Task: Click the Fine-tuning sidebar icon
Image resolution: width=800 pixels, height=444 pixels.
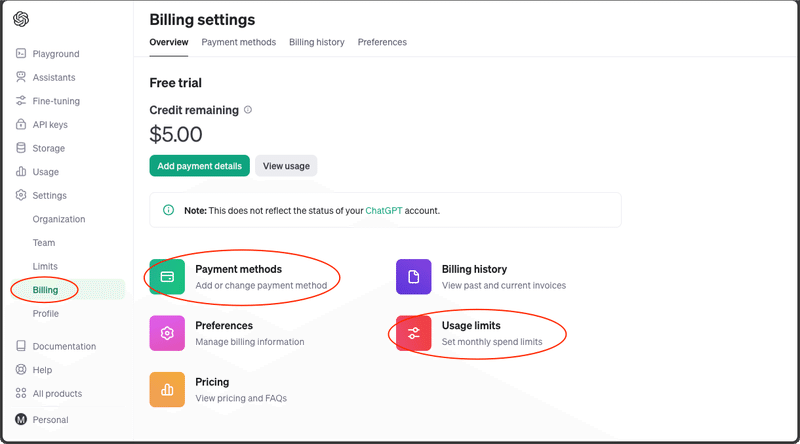Action: pos(21,101)
